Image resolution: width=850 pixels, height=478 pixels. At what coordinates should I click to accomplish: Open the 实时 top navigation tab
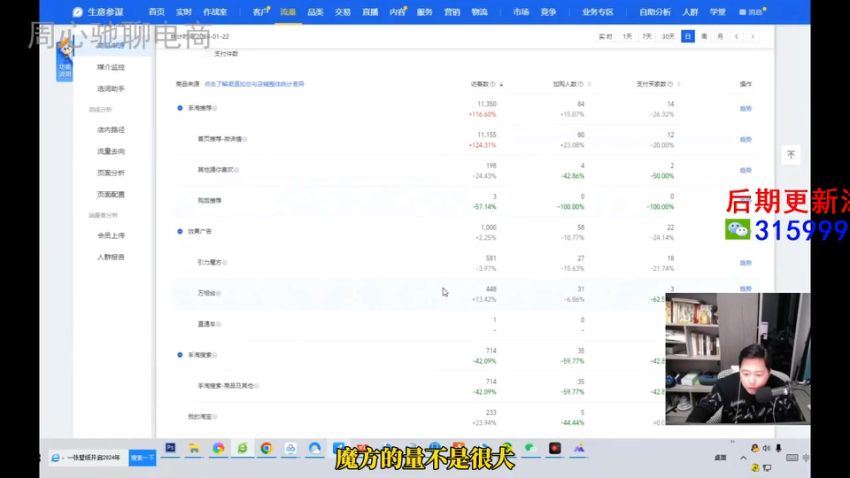click(184, 12)
